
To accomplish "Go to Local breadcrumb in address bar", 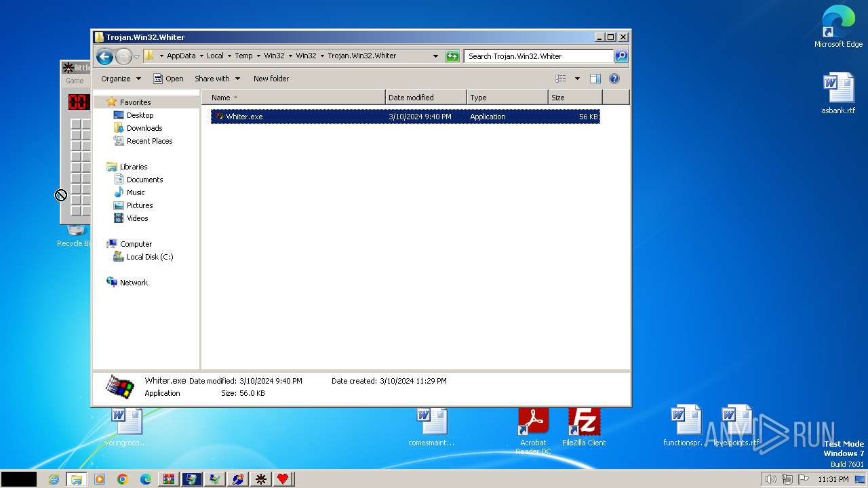I will click(215, 56).
